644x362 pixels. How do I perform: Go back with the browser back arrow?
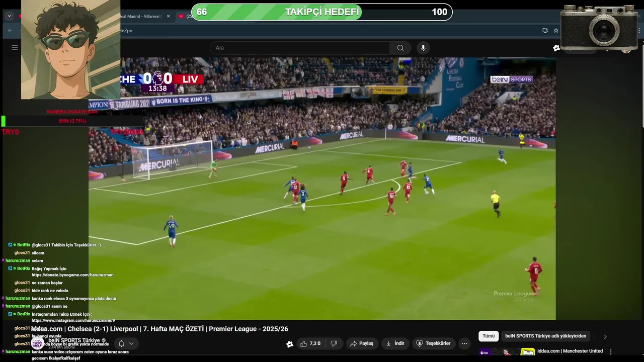(x=10, y=31)
